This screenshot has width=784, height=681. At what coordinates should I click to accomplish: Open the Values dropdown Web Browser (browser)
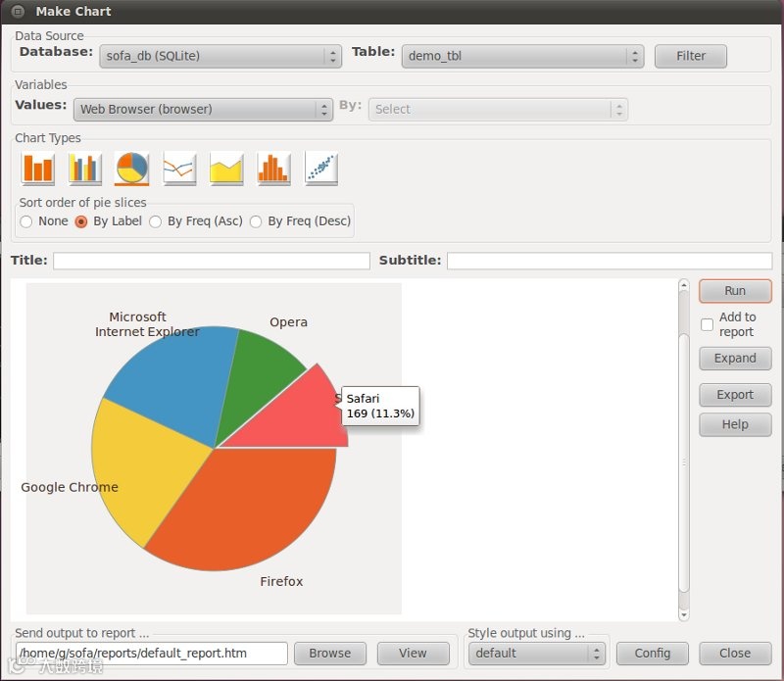click(x=203, y=110)
